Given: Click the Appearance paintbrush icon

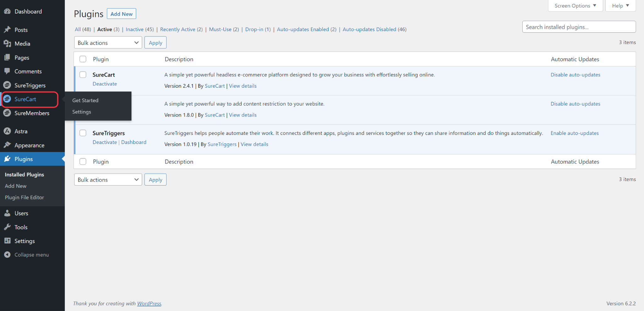Looking at the screenshot, I should [x=7, y=145].
